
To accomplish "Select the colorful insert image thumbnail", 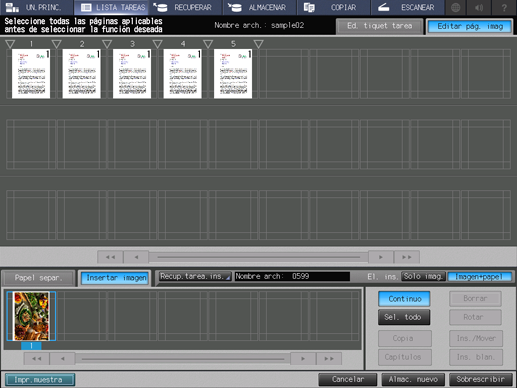I will tap(31, 316).
